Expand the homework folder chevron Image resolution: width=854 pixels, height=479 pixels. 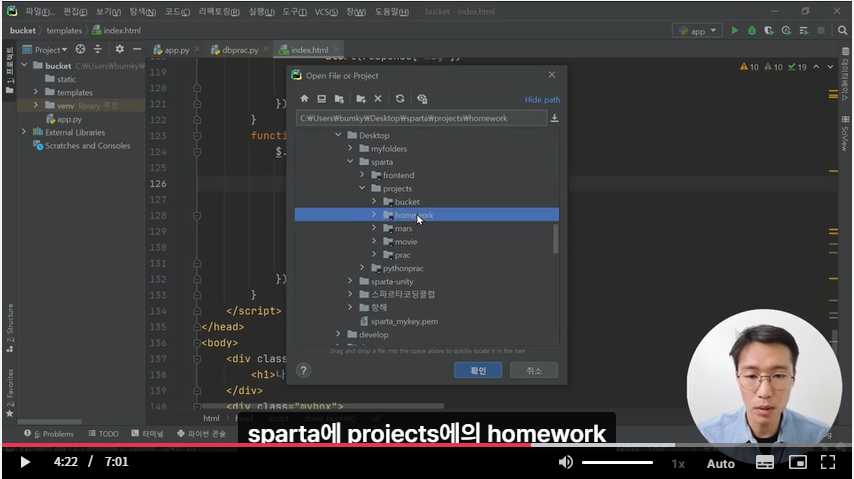pyautogui.click(x=374, y=215)
